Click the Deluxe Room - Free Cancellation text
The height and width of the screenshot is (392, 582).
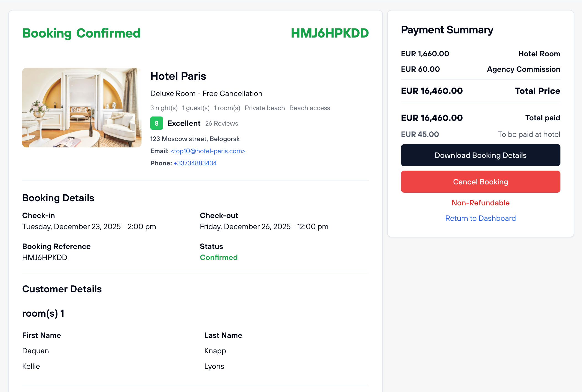[x=206, y=94]
